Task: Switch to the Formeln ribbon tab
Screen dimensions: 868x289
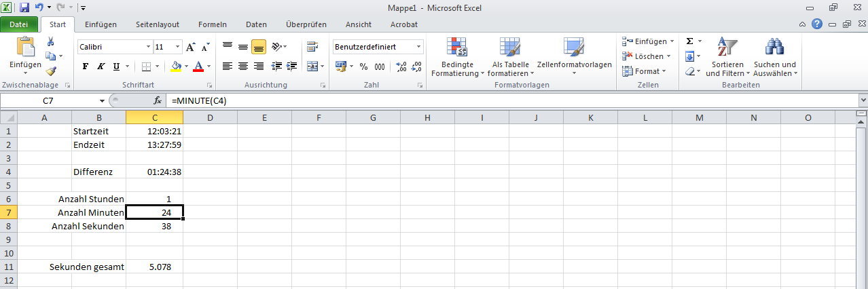Action: click(x=212, y=24)
